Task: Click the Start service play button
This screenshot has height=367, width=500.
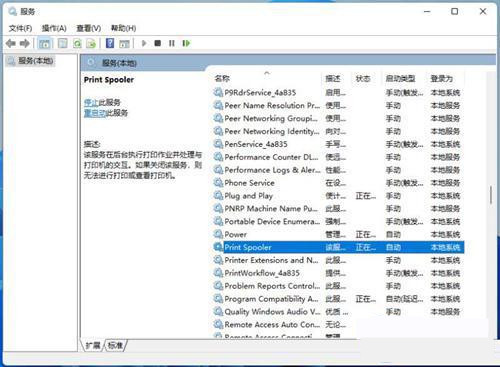Action: tap(144, 43)
